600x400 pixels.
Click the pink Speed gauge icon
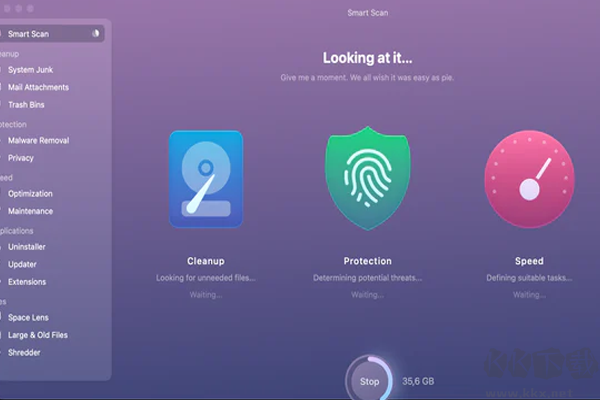[529, 179]
